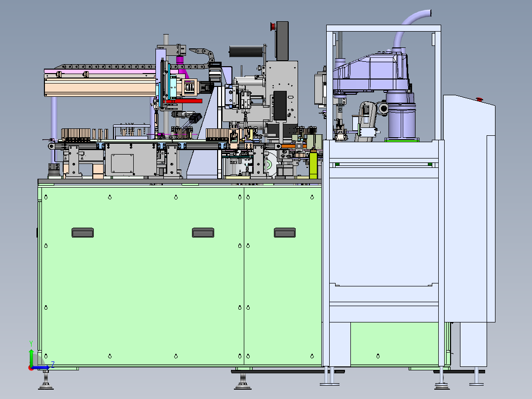Select the black roll cylinder atop the labeler

[x=246, y=52]
